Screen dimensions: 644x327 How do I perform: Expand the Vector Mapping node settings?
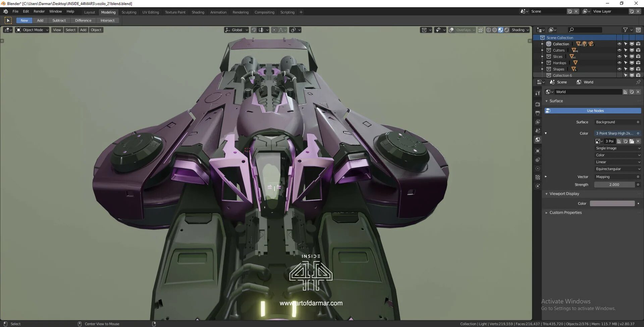coord(546,177)
